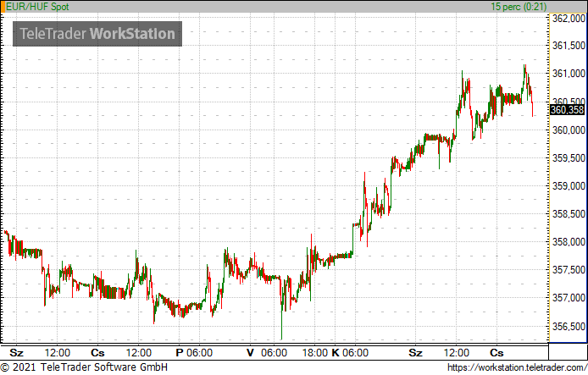Click the 15 perc (0:21) interval label
This screenshot has height=375, width=588.
tap(519, 7)
